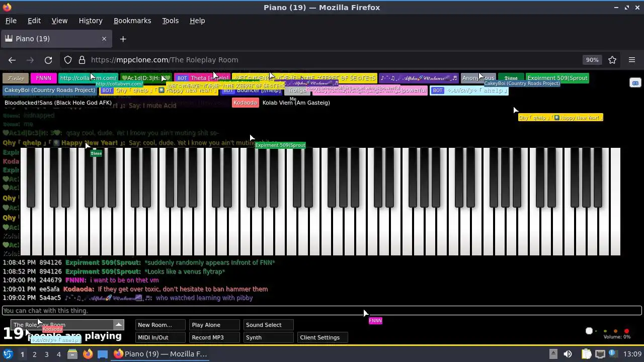644x362 pixels.
Task: Open the Tools menu
Action: pyautogui.click(x=170, y=21)
